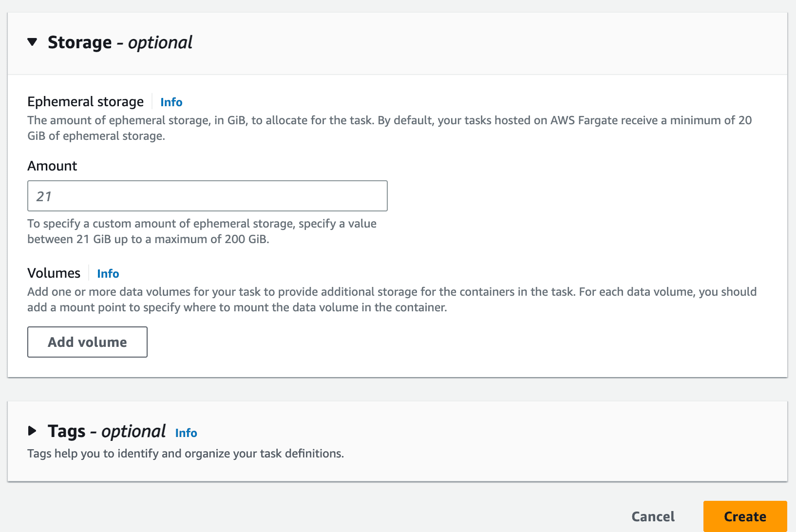
Task: Click Cancel to discard the task definition
Action: point(653,516)
